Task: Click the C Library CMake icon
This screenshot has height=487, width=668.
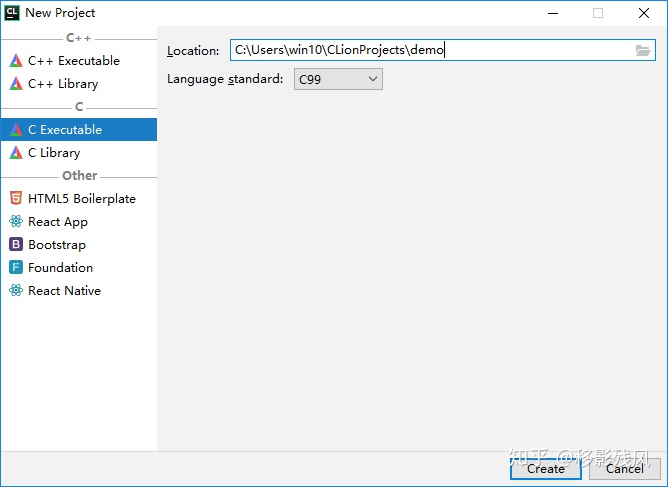Action: tap(16, 153)
